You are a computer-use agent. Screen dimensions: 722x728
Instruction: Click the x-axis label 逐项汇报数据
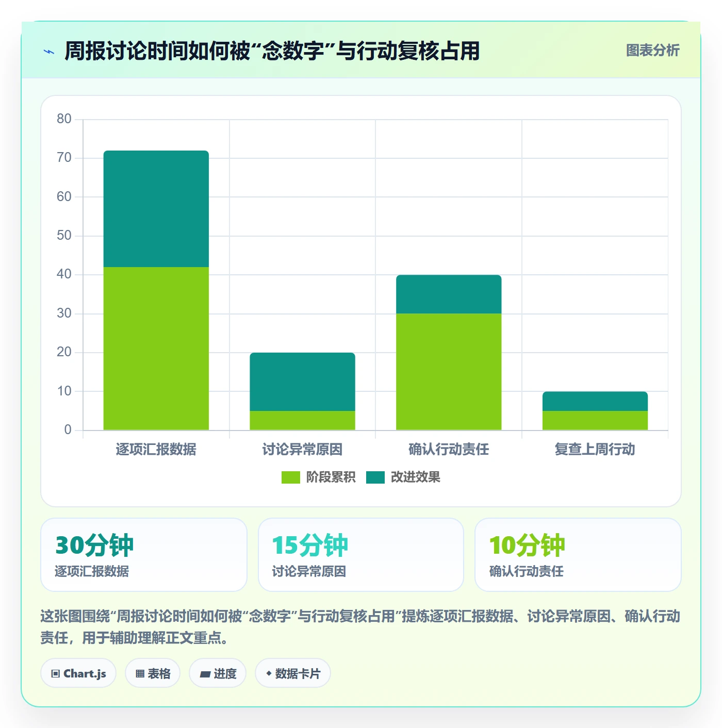click(156, 450)
